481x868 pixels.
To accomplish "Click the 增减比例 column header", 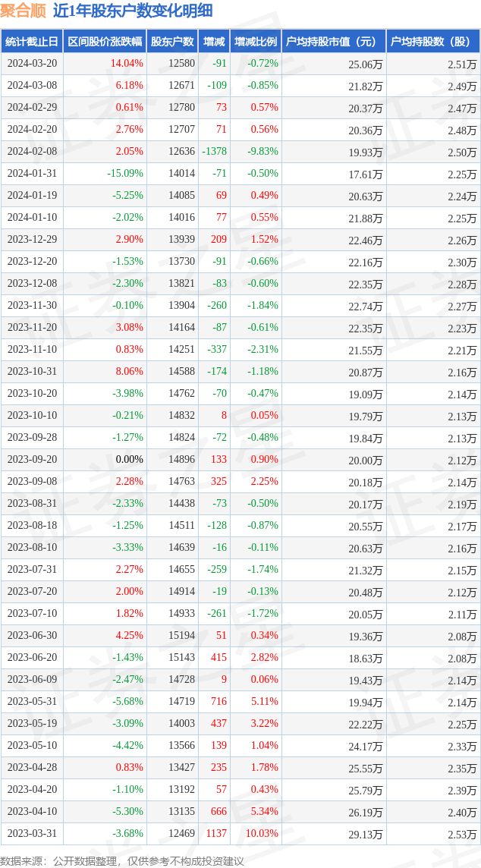I will [x=256, y=42].
